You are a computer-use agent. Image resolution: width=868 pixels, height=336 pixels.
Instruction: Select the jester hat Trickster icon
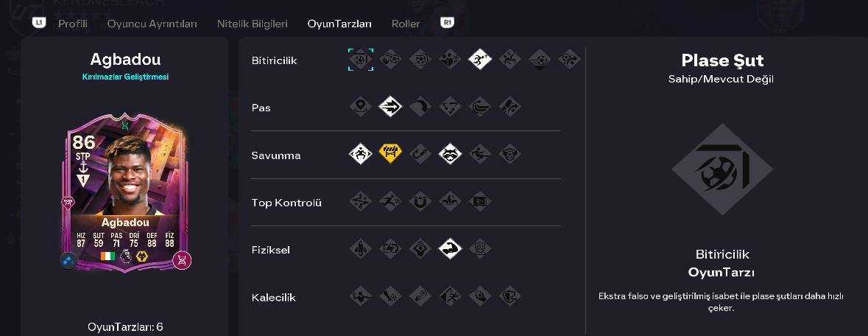pyautogui.click(x=450, y=202)
